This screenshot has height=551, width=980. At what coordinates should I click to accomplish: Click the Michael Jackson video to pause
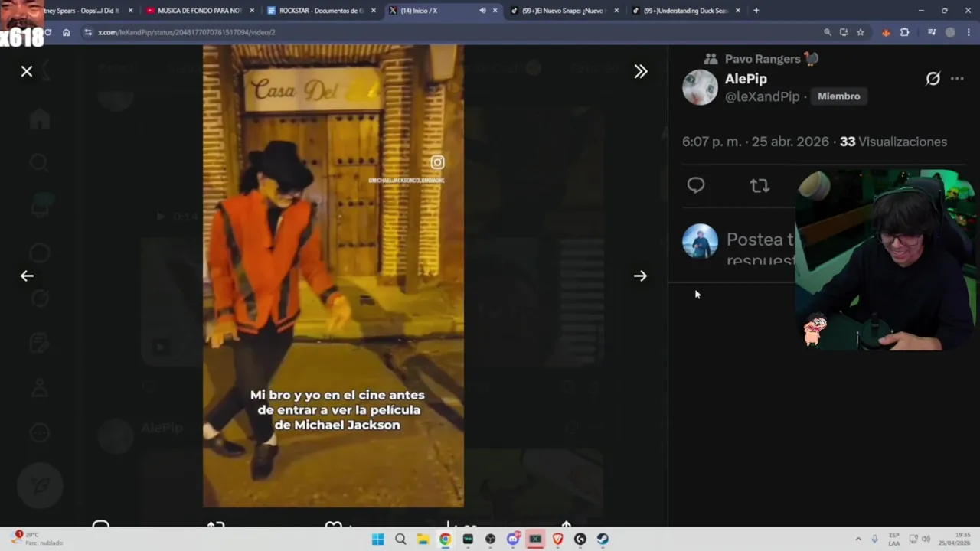click(x=333, y=275)
